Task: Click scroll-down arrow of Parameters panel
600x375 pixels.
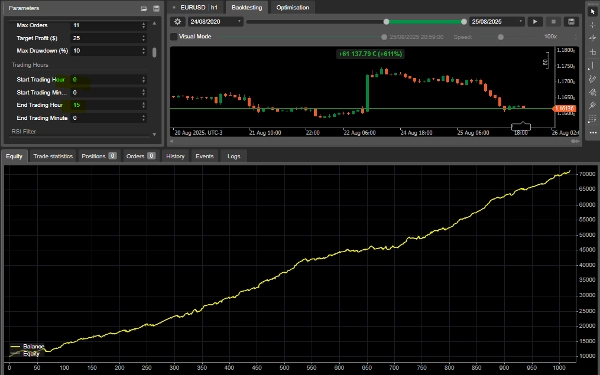Action: tap(154, 134)
